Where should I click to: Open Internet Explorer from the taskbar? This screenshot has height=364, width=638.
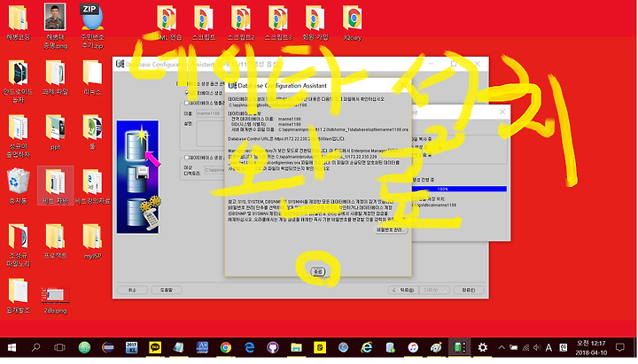tap(367, 348)
